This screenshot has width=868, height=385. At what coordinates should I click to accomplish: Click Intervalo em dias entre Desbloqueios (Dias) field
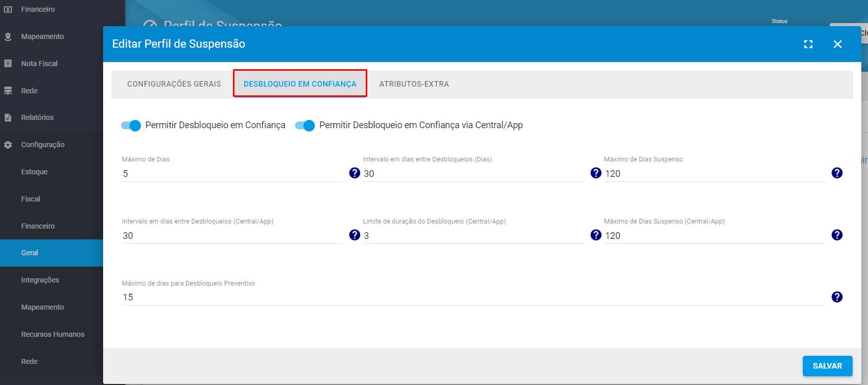tap(474, 174)
